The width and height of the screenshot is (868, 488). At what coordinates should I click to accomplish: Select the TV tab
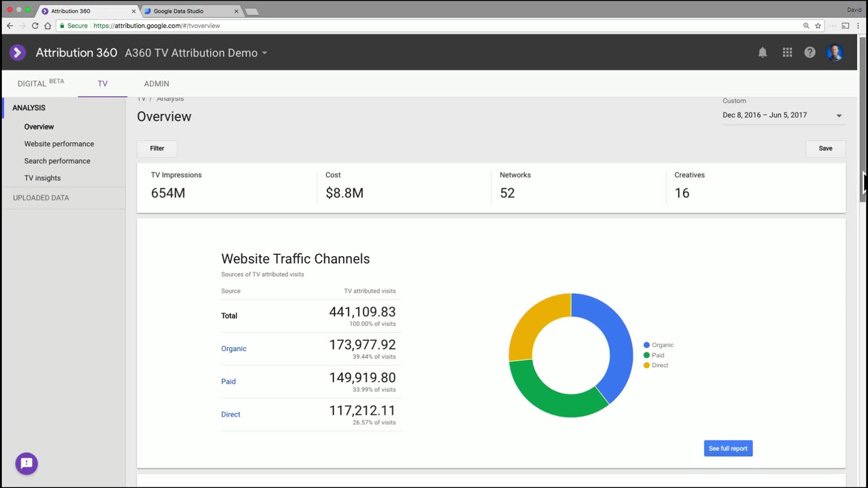coord(102,83)
